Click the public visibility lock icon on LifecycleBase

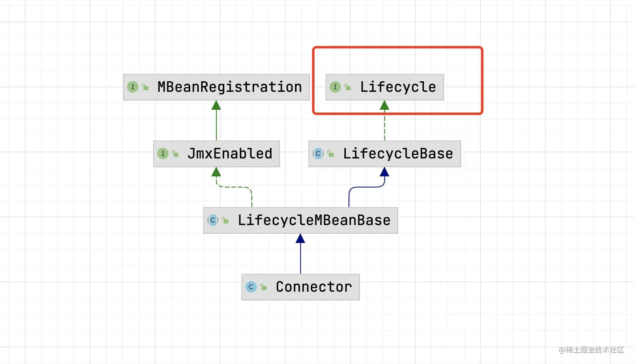coord(330,154)
